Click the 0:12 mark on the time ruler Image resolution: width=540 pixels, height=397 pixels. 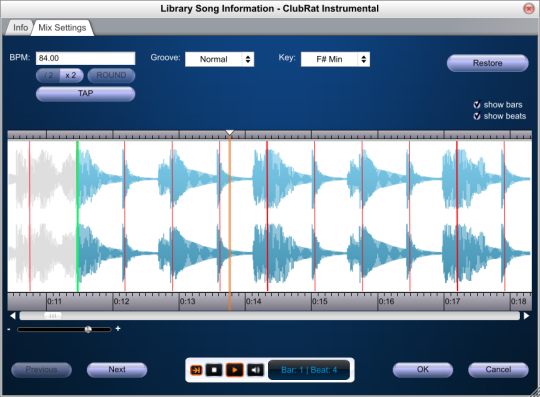(x=121, y=302)
